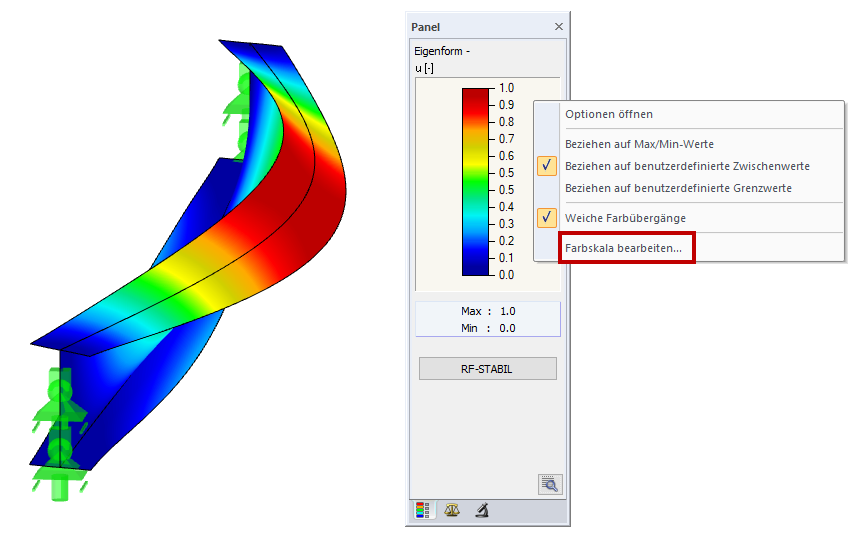Select 'Optionen öffnen' menu entry

pos(609,114)
